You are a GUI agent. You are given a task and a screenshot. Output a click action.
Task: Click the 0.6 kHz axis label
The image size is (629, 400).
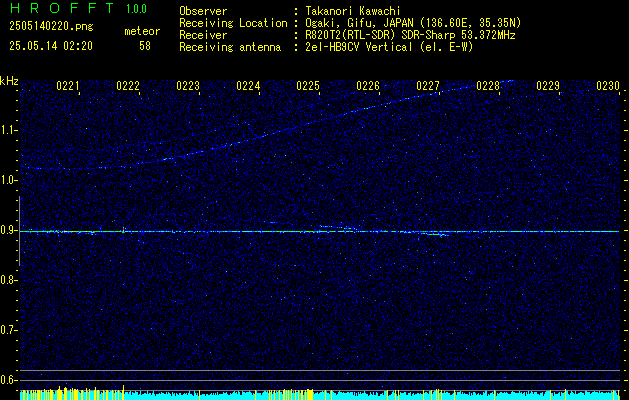pos(9,380)
